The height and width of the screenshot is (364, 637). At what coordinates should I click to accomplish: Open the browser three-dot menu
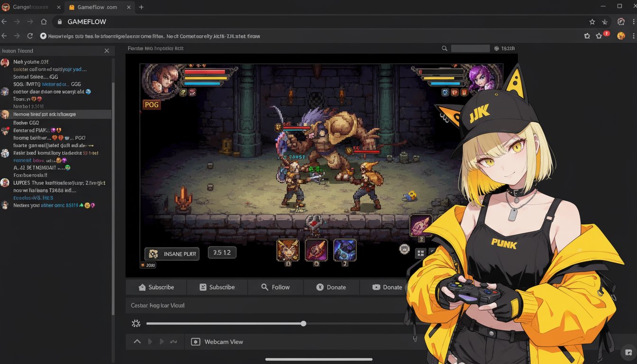(x=634, y=22)
